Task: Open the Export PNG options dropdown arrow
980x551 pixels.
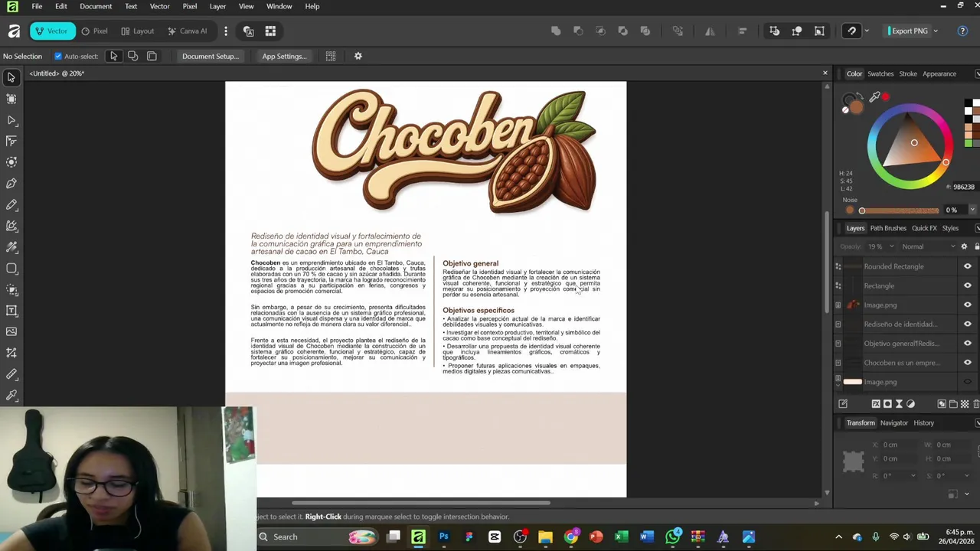Action: tap(936, 31)
